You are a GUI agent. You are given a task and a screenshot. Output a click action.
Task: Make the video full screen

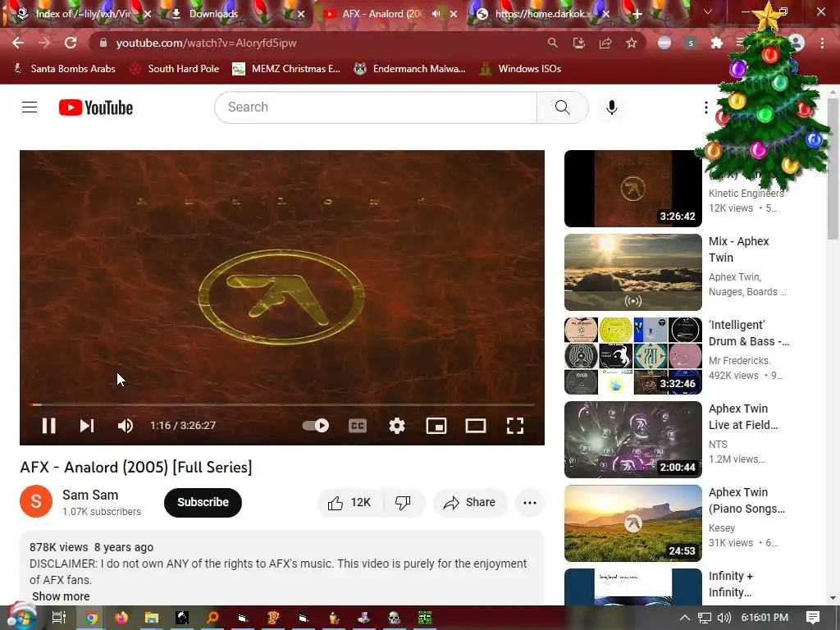tap(515, 426)
